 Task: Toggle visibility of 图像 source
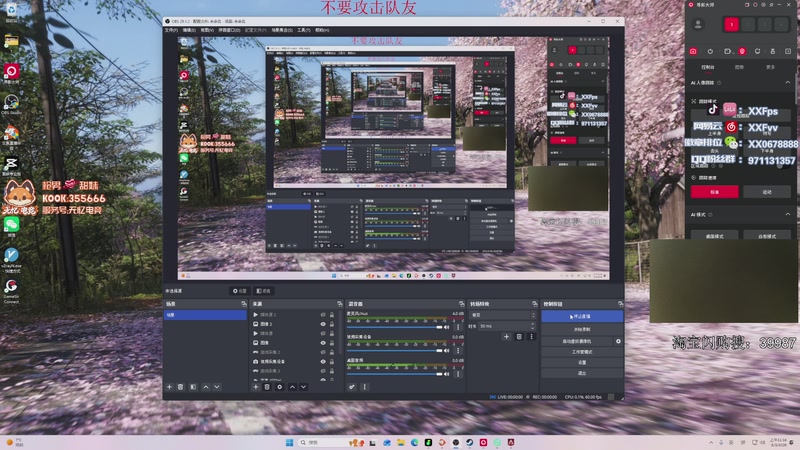pos(323,343)
